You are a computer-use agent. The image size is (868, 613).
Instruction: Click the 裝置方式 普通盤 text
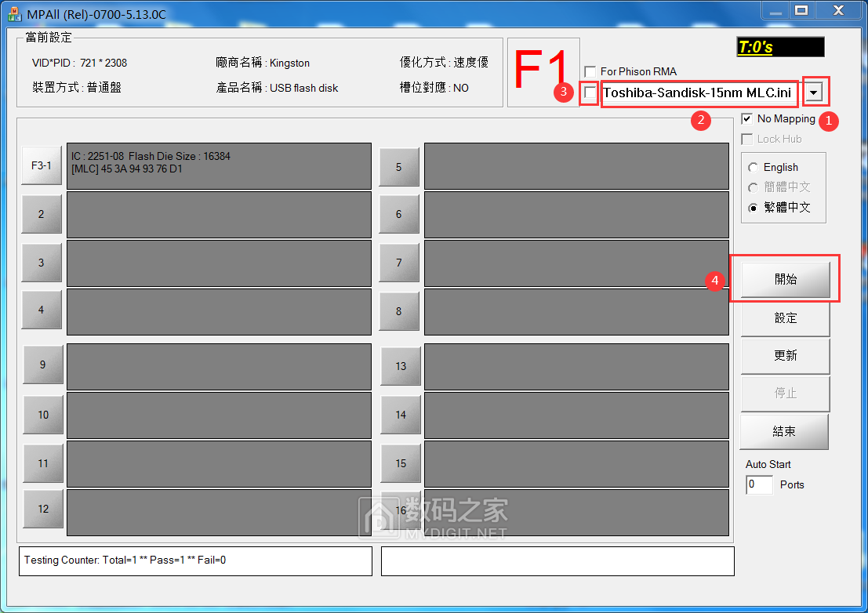tap(76, 88)
